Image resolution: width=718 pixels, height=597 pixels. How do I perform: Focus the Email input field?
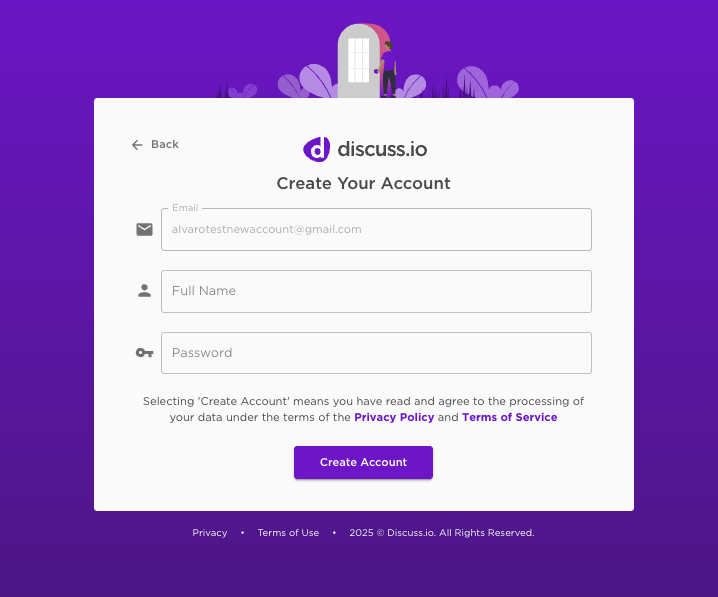[x=376, y=229]
